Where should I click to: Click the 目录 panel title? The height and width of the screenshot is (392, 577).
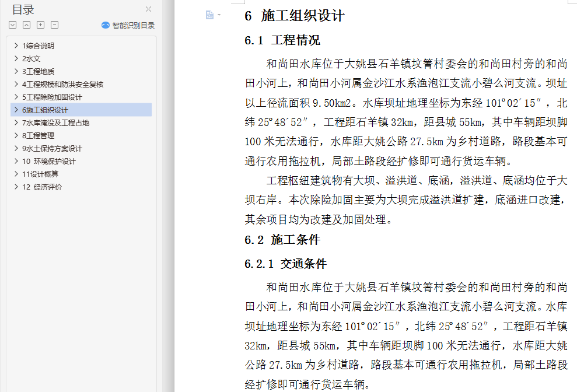tap(23, 9)
